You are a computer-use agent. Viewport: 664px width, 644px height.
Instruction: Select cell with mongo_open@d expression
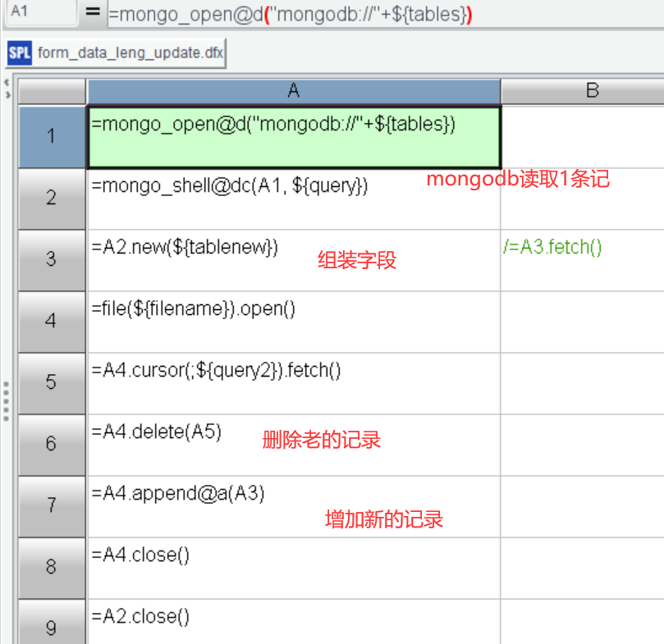coord(294,137)
